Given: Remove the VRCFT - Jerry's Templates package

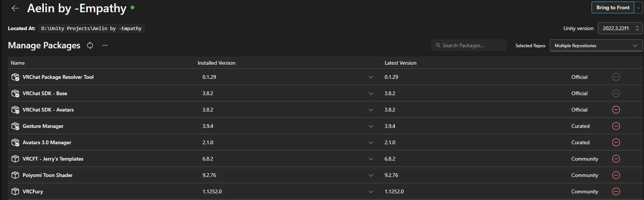Looking at the screenshot, I should pos(616,159).
